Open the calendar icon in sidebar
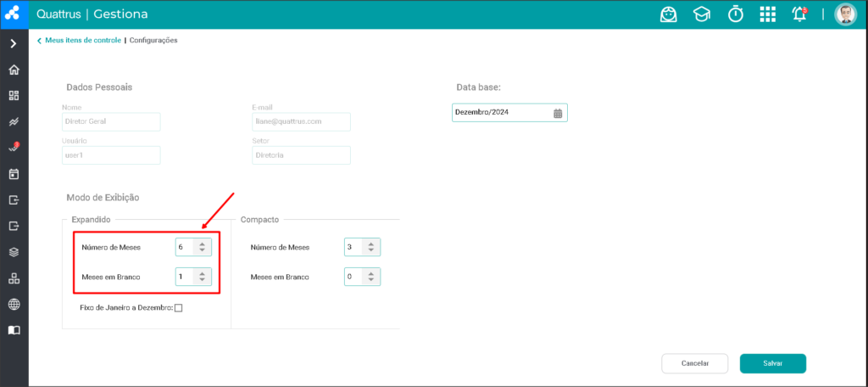The height and width of the screenshot is (387, 868). (14, 174)
